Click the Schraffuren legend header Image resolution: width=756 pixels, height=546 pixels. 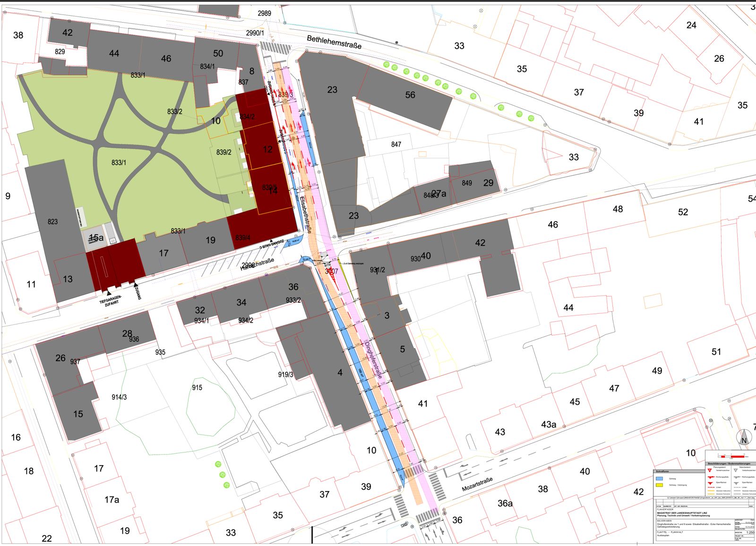tap(662, 471)
